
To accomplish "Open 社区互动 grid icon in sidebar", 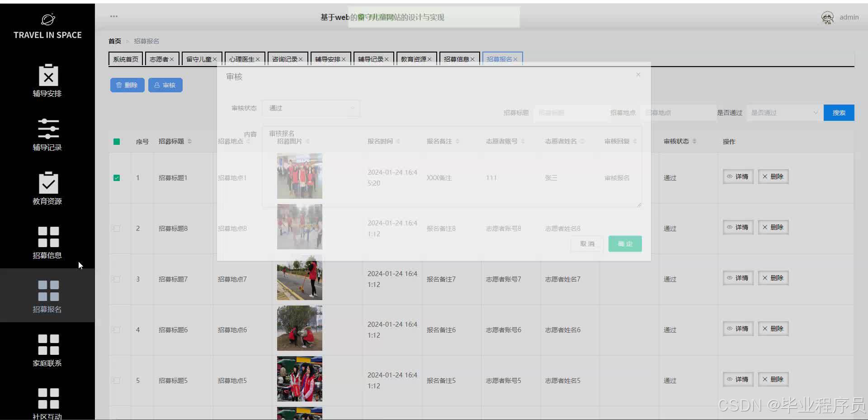I will click(x=48, y=398).
